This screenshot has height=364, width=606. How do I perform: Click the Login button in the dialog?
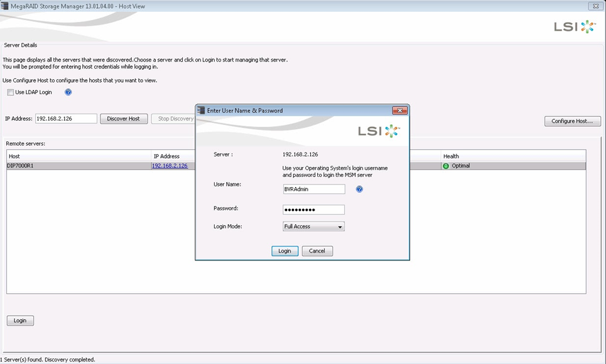(285, 251)
